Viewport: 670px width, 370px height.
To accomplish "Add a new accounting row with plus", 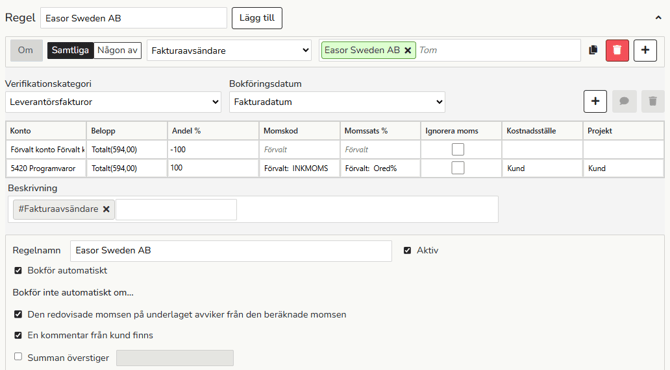I will point(595,101).
